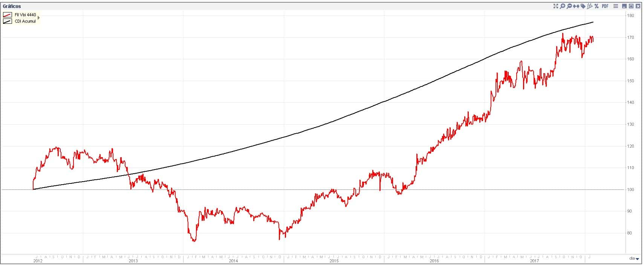Screen dimensions: 644x265
Task: Click the red FII Vbi 4440 legend swatch
Action: tap(8, 15)
